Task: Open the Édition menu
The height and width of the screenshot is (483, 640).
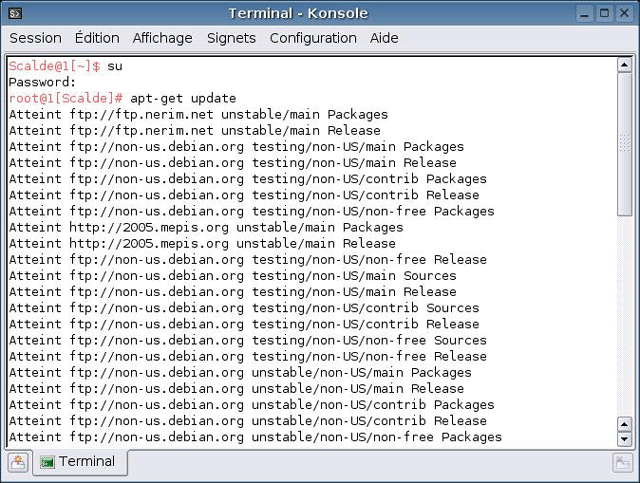Action: pos(97,38)
